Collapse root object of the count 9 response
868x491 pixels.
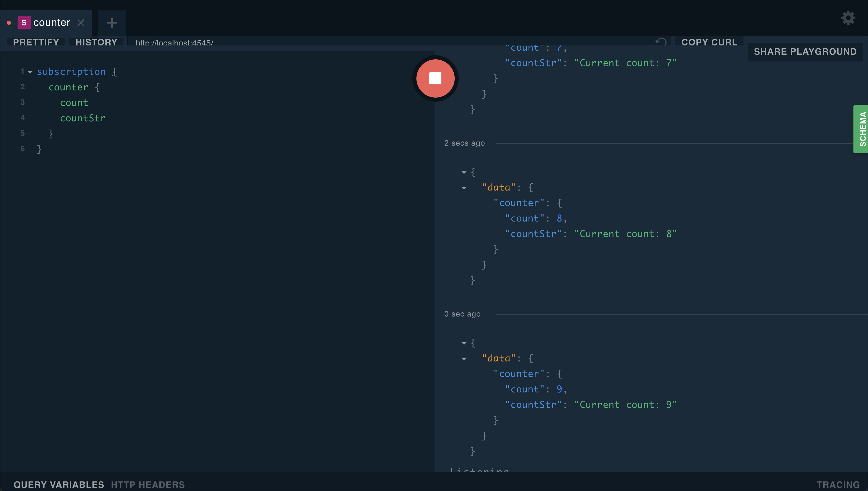(x=464, y=343)
